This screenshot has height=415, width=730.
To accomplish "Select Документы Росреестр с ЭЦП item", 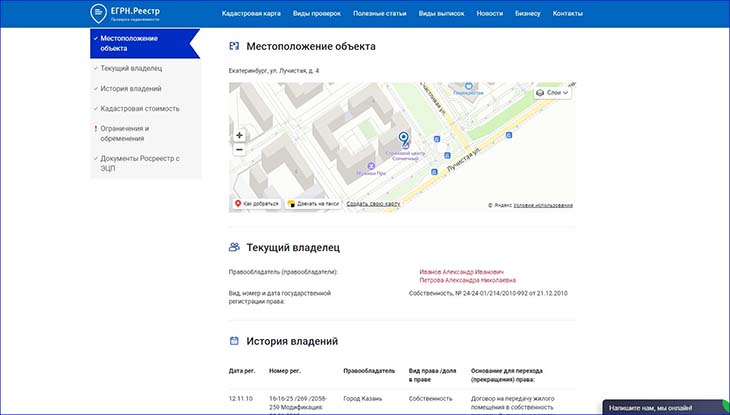I will (140, 163).
